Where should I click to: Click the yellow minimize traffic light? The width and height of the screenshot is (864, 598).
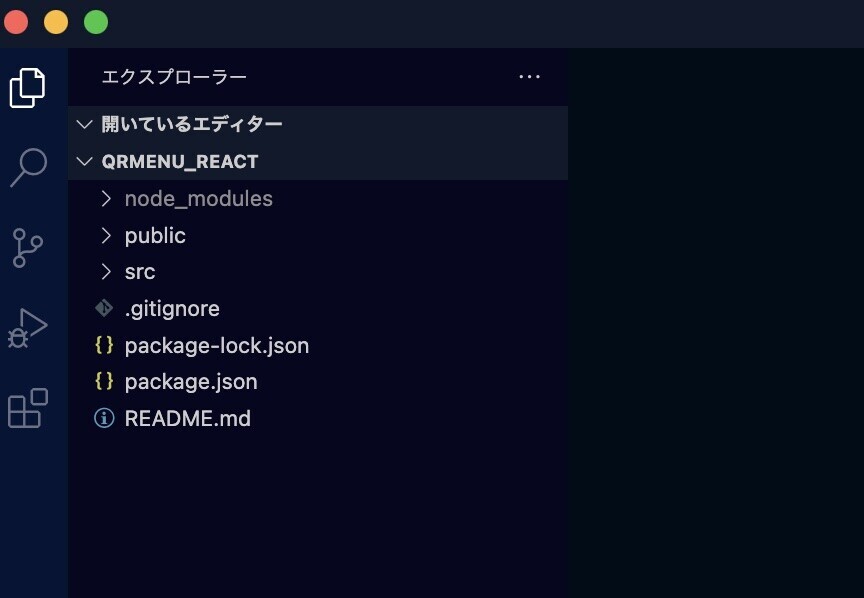(x=56, y=20)
